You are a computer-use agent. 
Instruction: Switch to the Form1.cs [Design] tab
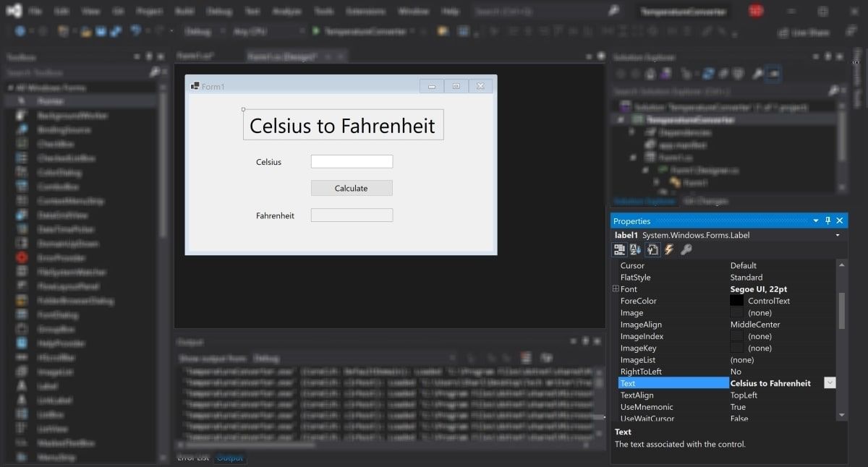[282, 56]
